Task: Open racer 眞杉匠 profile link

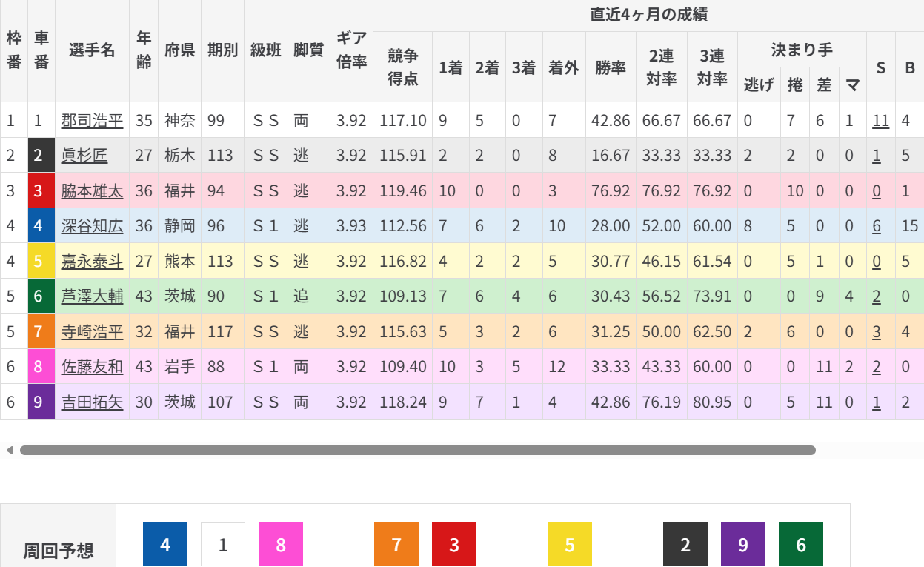Action: coord(84,156)
